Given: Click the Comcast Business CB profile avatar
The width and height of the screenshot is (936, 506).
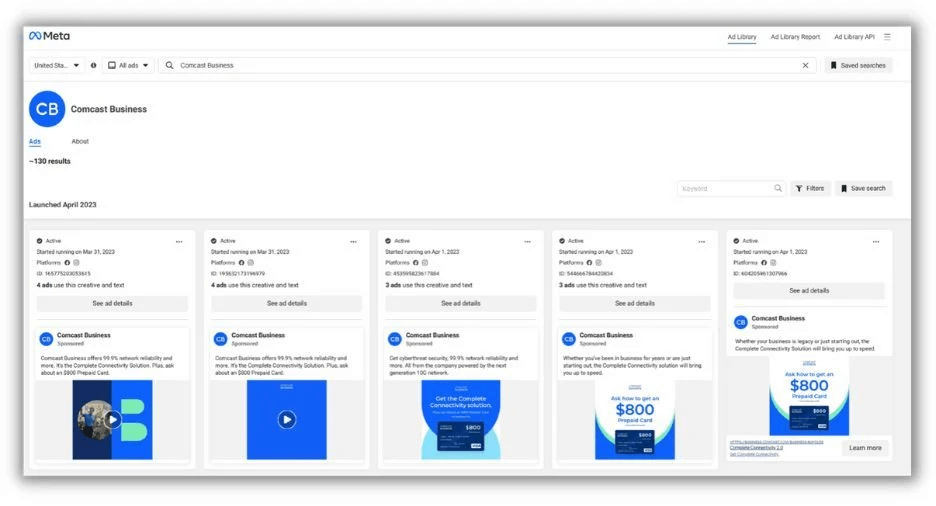Looking at the screenshot, I should (x=47, y=109).
